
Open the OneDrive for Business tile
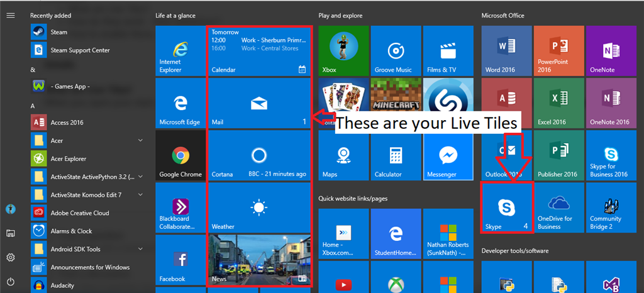(x=558, y=207)
